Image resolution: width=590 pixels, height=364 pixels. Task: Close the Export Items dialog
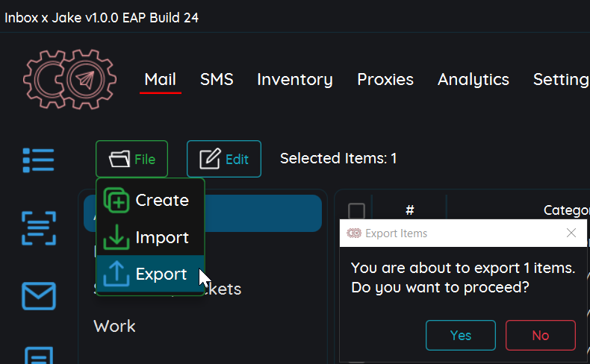point(571,233)
